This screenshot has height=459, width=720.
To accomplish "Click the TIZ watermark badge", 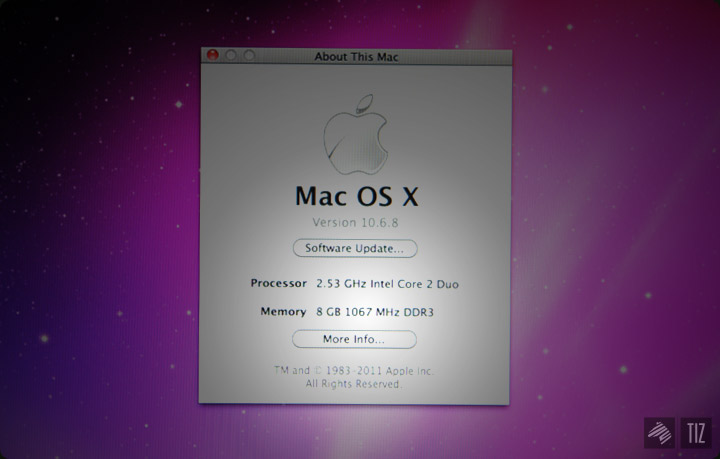I will tap(695, 433).
